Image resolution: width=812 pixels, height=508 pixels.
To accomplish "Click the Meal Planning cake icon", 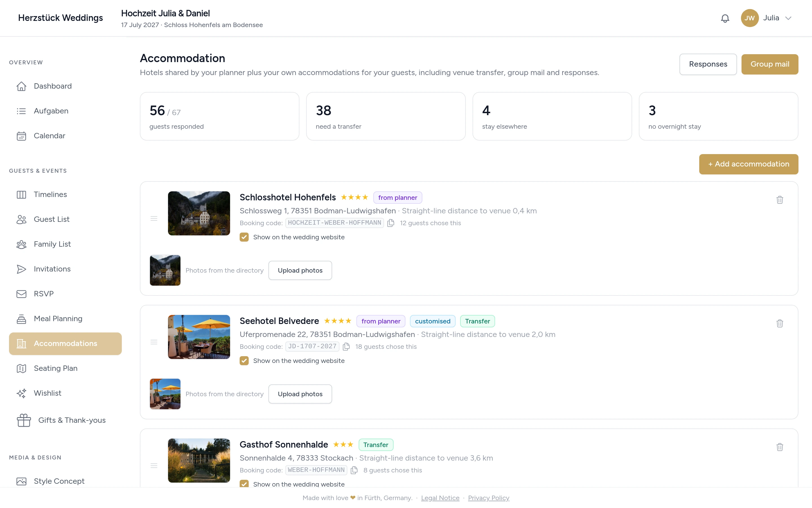I will (21, 319).
